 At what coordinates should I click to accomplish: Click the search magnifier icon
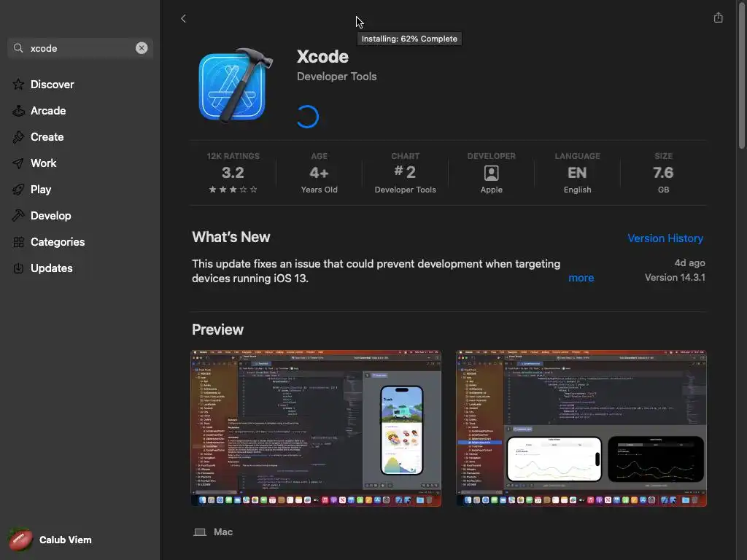(x=18, y=48)
